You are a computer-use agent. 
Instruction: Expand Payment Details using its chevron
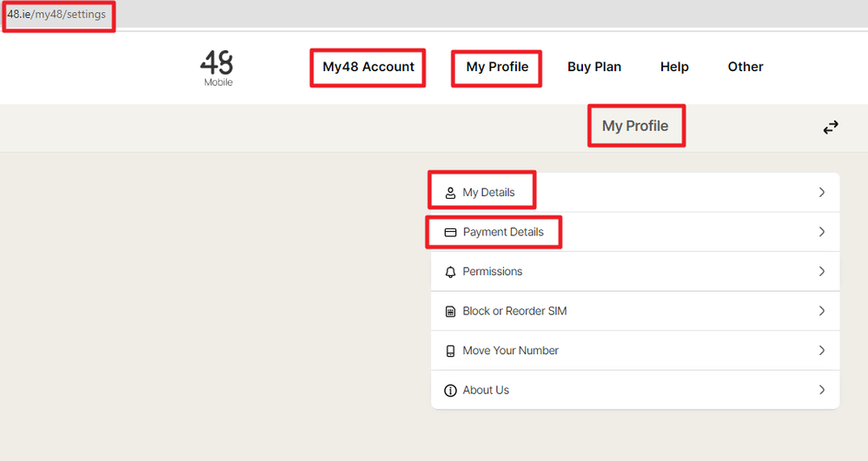pyautogui.click(x=821, y=232)
